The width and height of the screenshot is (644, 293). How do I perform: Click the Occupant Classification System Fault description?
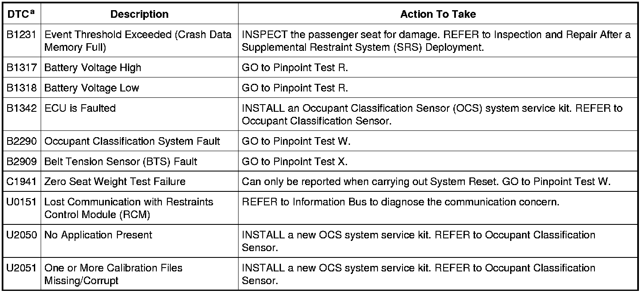pyautogui.click(x=132, y=141)
